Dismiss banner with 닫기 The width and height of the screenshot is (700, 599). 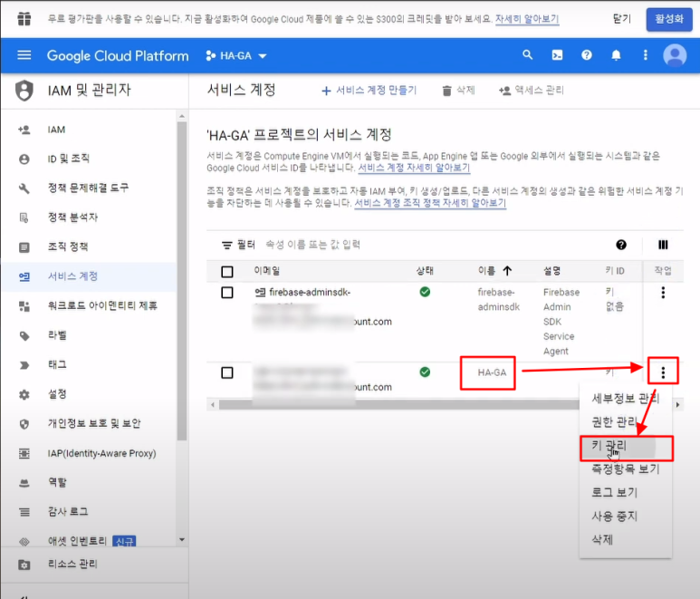coord(622,19)
